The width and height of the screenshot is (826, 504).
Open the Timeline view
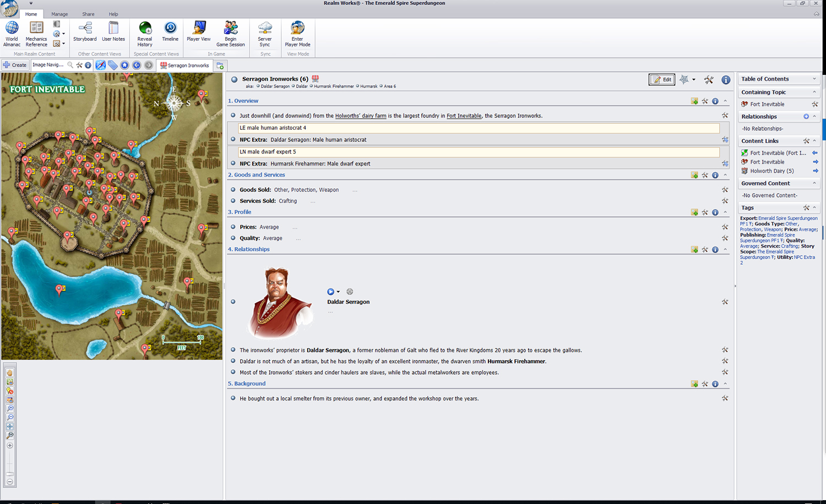click(170, 31)
